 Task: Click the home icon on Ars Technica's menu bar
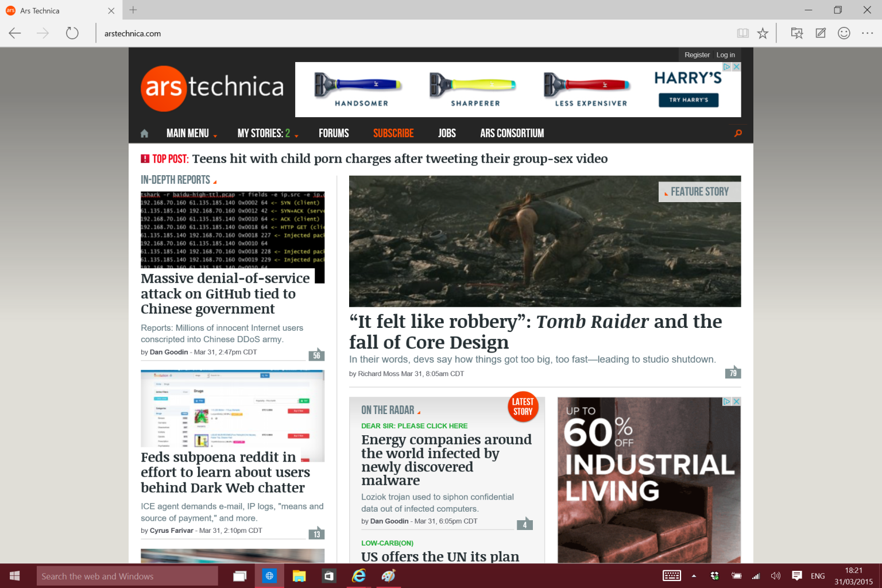(144, 133)
